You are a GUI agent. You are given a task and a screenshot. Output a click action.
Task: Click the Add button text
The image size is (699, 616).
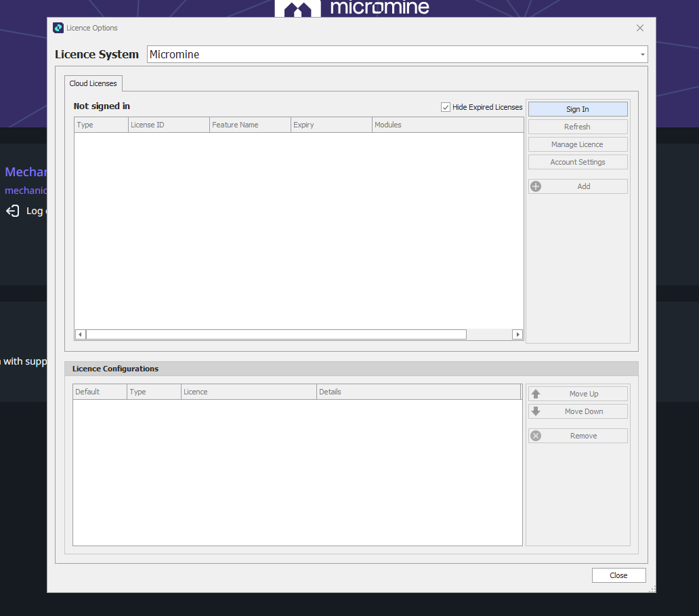[x=584, y=186]
